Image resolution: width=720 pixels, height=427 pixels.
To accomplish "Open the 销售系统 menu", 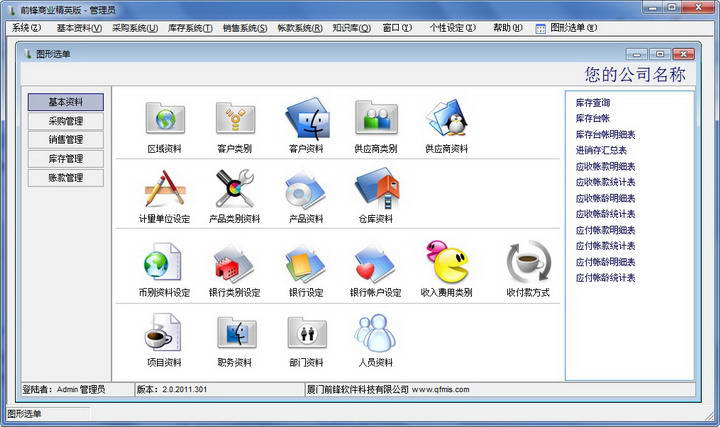I will 245,28.
